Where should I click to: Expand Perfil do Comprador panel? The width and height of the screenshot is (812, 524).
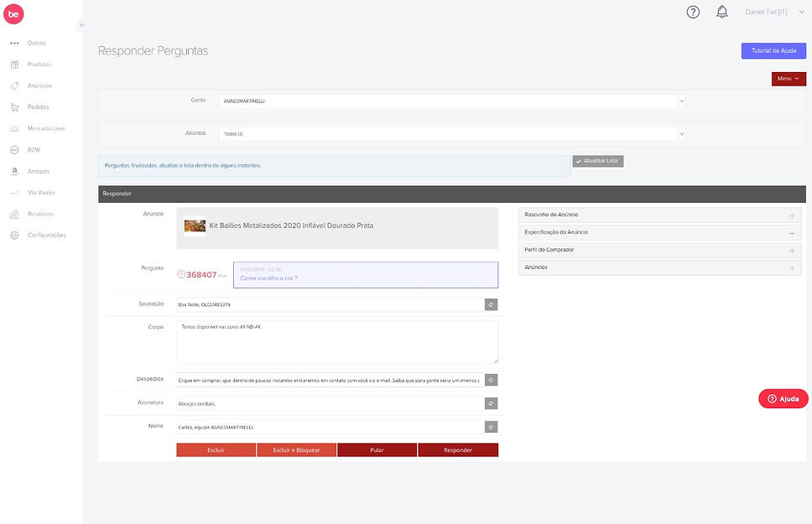pyautogui.click(x=659, y=250)
